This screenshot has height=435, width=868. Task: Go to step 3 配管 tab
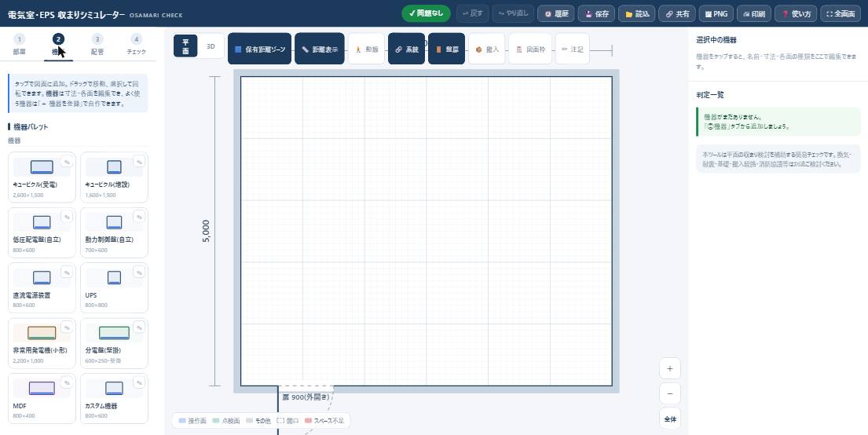point(97,45)
